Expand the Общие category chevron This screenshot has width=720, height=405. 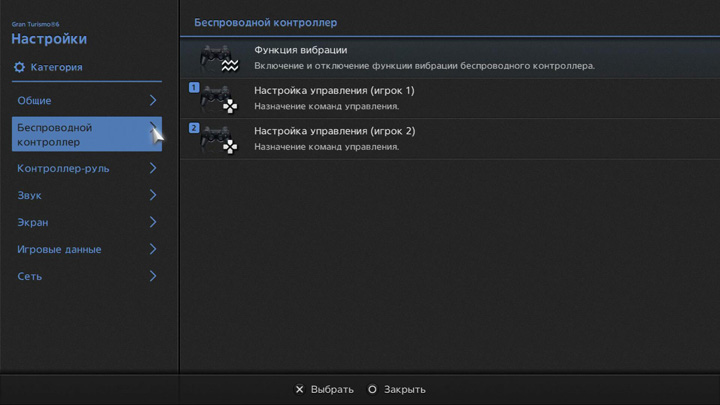[x=153, y=101]
